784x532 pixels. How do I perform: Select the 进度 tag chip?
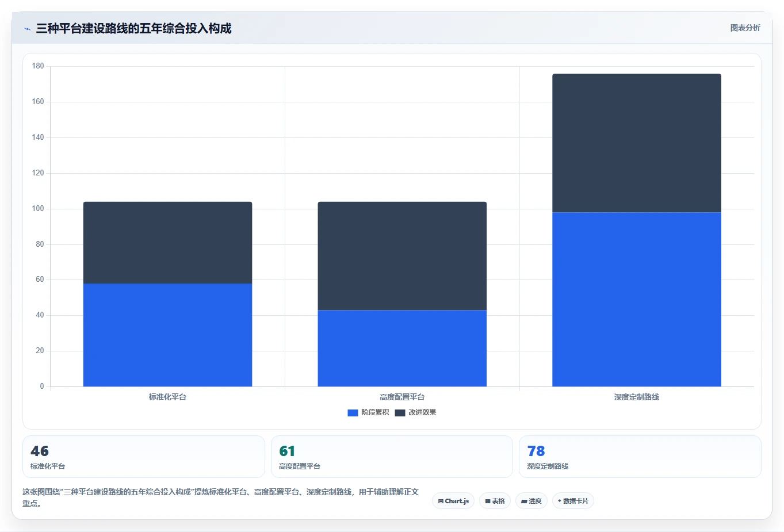pyautogui.click(x=531, y=501)
